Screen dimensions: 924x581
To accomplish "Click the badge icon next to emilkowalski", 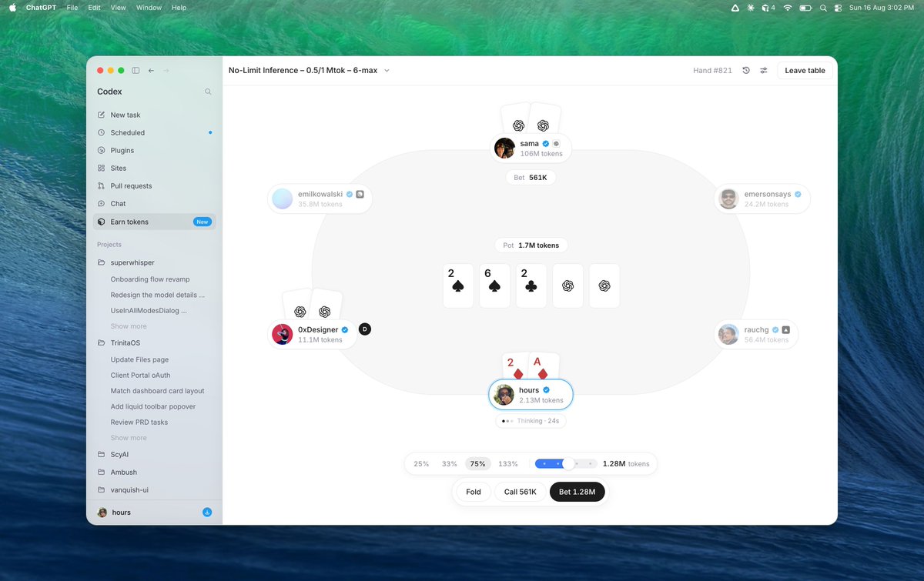I will click(360, 194).
